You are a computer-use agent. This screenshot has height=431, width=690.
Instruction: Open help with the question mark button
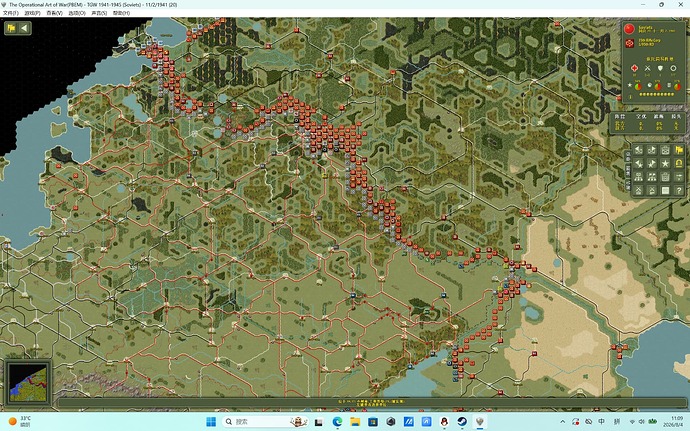tap(679, 191)
